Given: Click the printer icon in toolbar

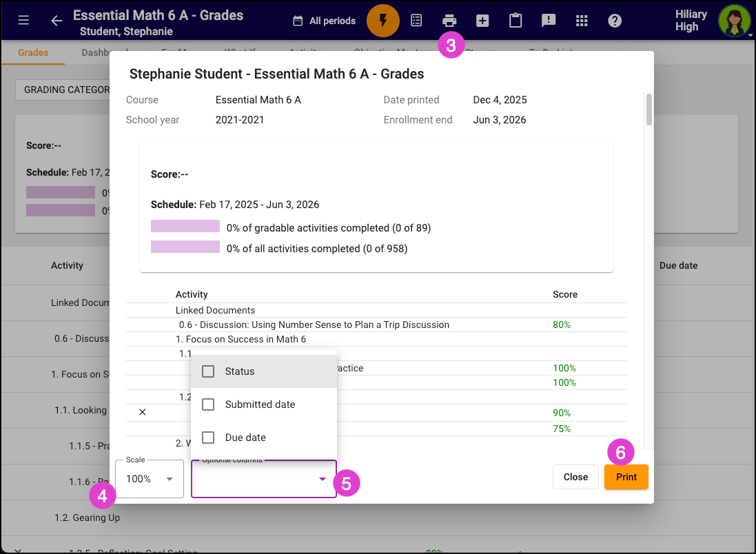Looking at the screenshot, I should [449, 20].
